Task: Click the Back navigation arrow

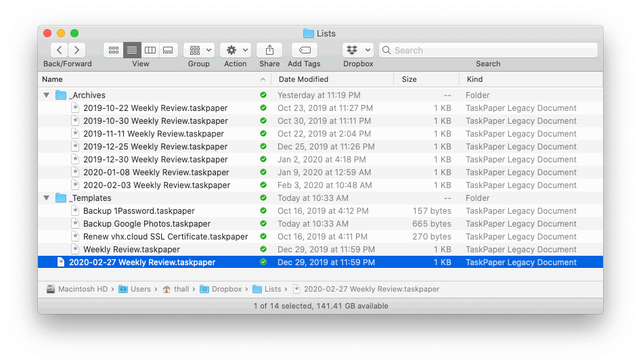Action: point(60,50)
